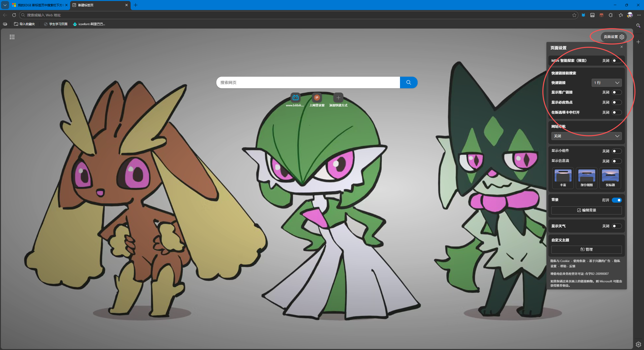Switch to the 我的EDGE 新标签页 tab
This screenshot has height=350, width=644.
point(40,5)
